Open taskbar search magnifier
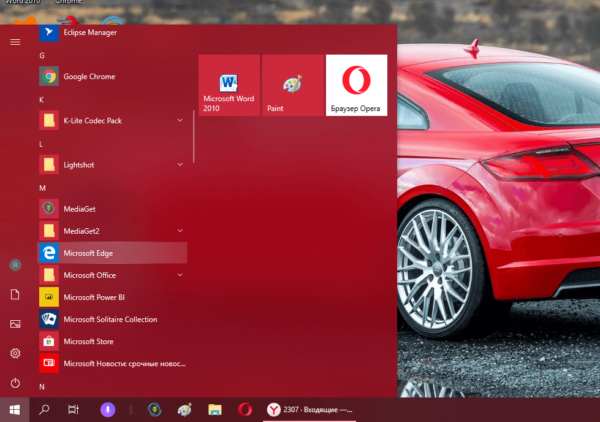This screenshot has width=600, height=422. point(44,410)
